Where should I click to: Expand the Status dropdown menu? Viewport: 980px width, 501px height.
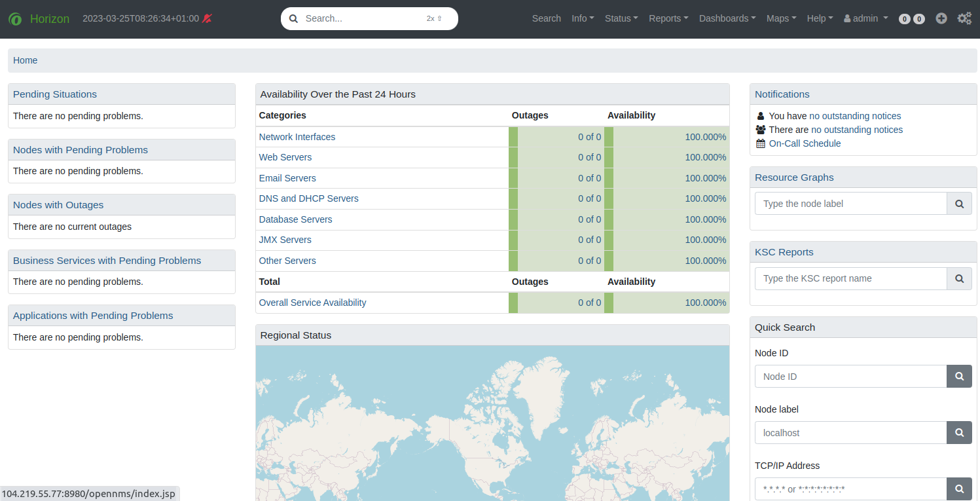[x=621, y=18]
